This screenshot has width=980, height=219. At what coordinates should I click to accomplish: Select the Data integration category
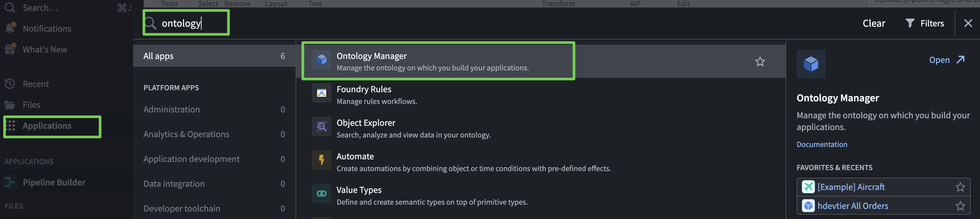pos(214,184)
